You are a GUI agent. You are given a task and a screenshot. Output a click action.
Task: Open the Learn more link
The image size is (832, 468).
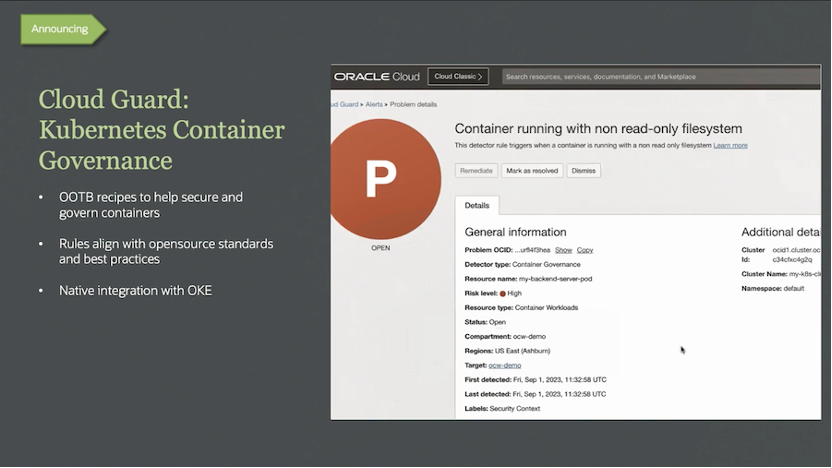(730, 145)
